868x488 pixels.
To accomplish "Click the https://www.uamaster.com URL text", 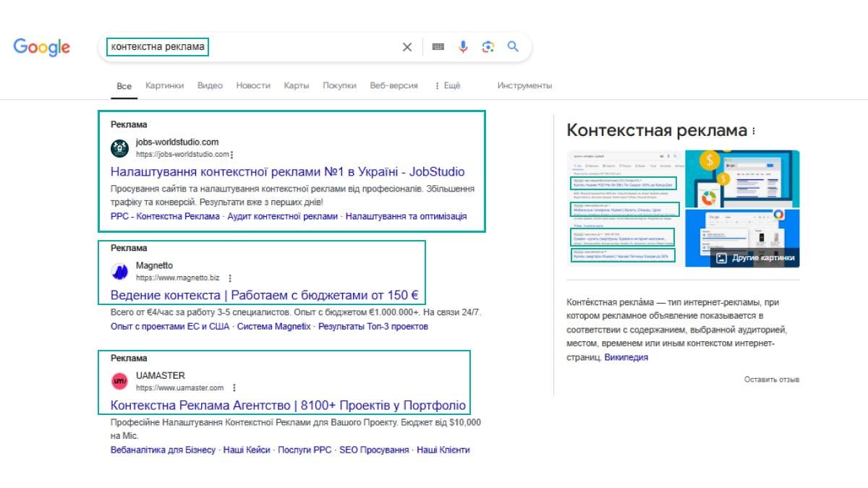I will [x=180, y=388].
